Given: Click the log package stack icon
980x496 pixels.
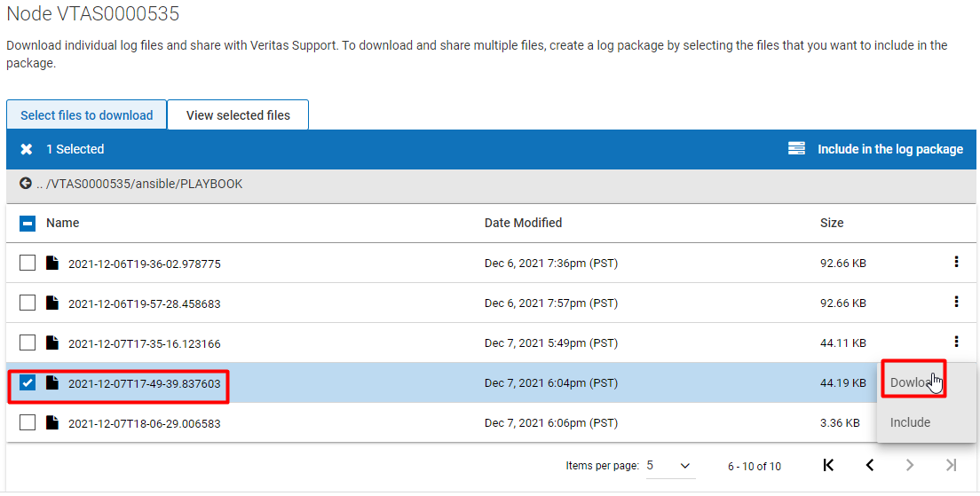Looking at the screenshot, I should [x=796, y=149].
